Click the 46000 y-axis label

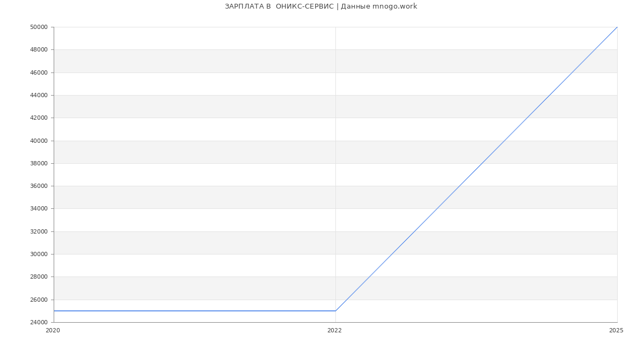(x=39, y=72)
